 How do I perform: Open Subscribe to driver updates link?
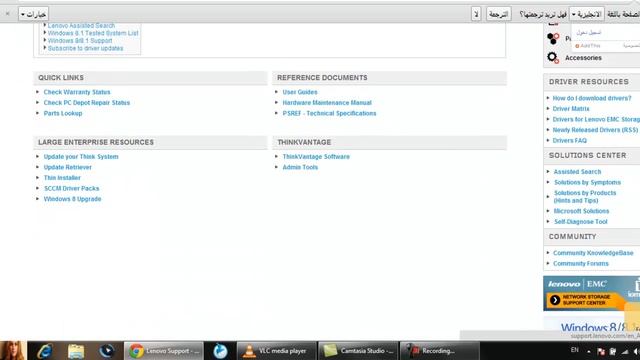(x=85, y=48)
